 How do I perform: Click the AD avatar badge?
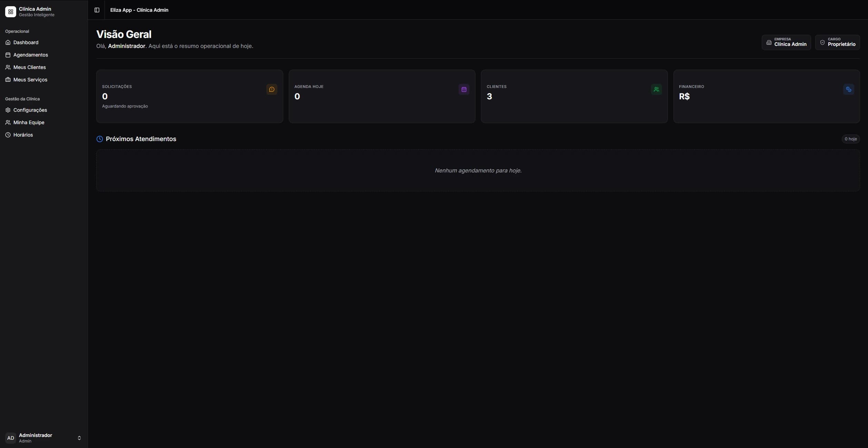pos(11,438)
